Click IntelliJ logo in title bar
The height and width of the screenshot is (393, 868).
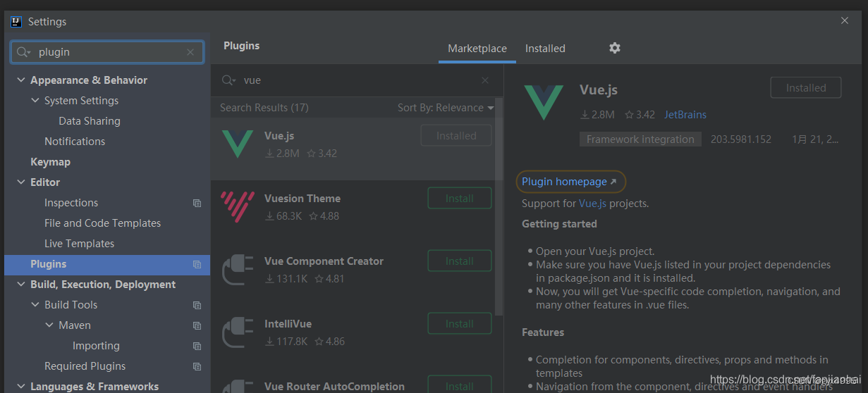(x=16, y=21)
